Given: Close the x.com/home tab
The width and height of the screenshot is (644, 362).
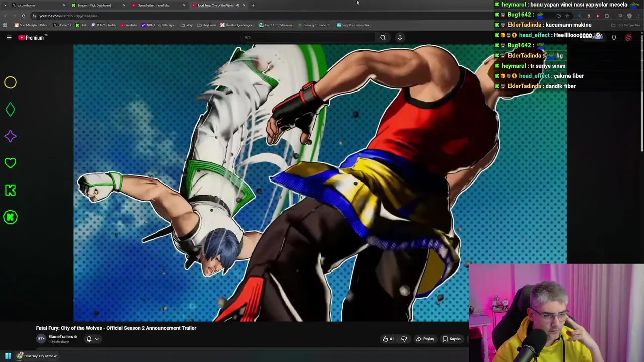Looking at the screenshot, I should 64,5.
